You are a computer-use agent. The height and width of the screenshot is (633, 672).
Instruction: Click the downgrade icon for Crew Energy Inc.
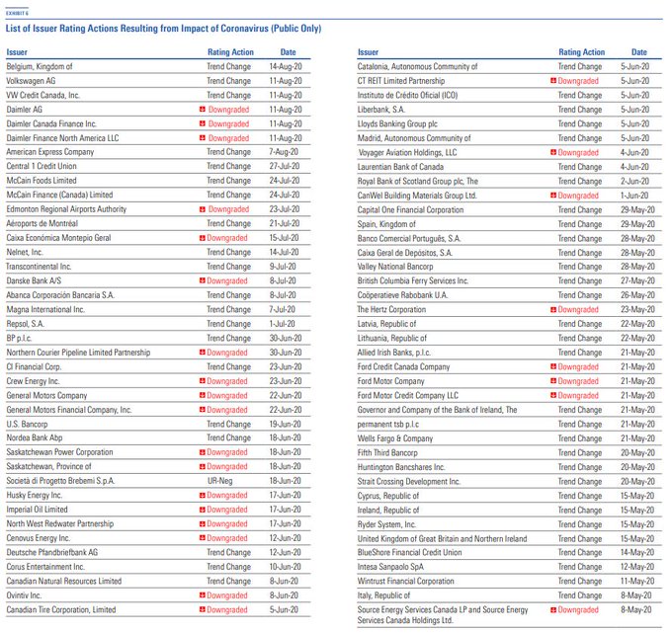click(203, 381)
